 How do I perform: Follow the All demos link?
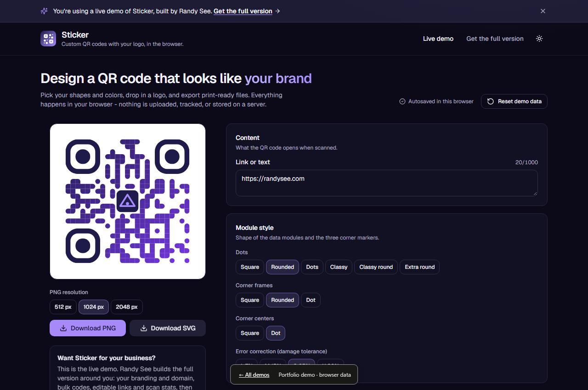point(254,375)
